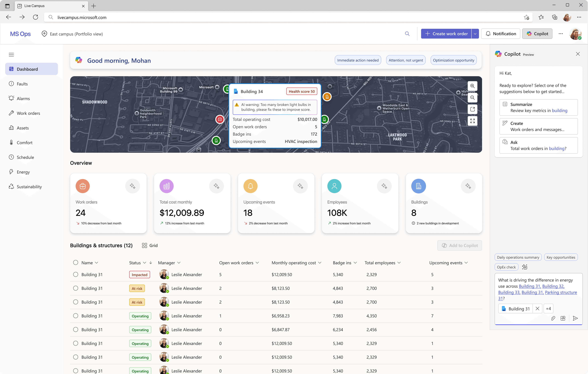Open Faults in the sidebar
588x374 pixels.
click(22, 84)
